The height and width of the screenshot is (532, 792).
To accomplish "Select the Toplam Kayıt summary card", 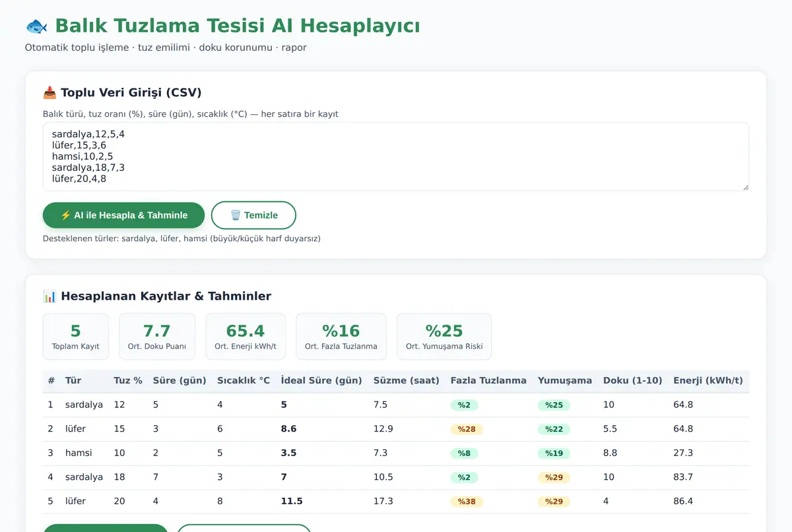I will tap(76, 337).
